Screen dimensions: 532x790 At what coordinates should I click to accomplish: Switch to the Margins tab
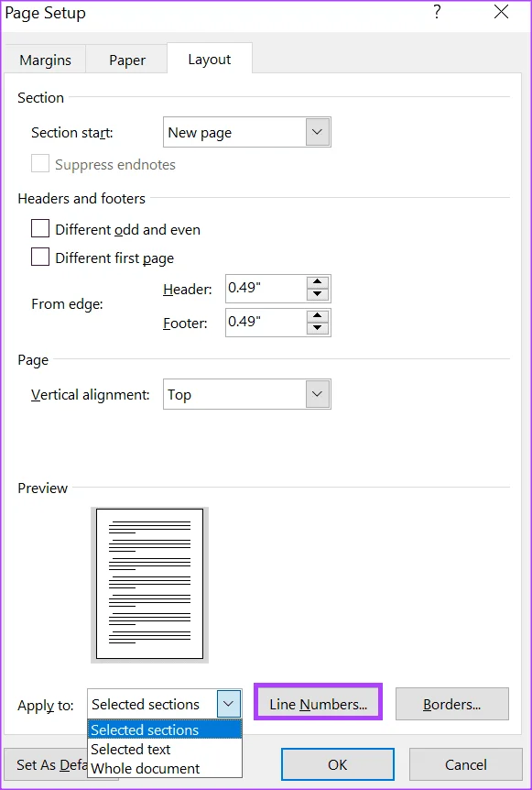[45, 60]
